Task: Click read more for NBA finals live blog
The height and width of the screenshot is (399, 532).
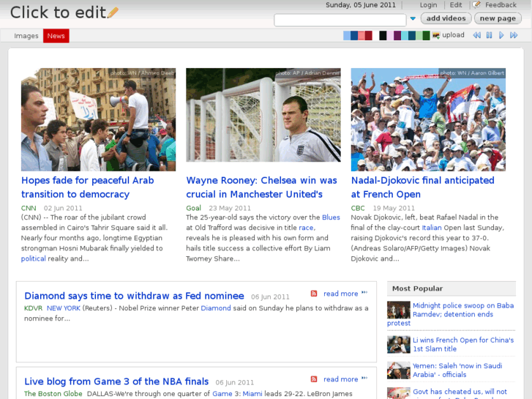Action: pyautogui.click(x=341, y=379)
